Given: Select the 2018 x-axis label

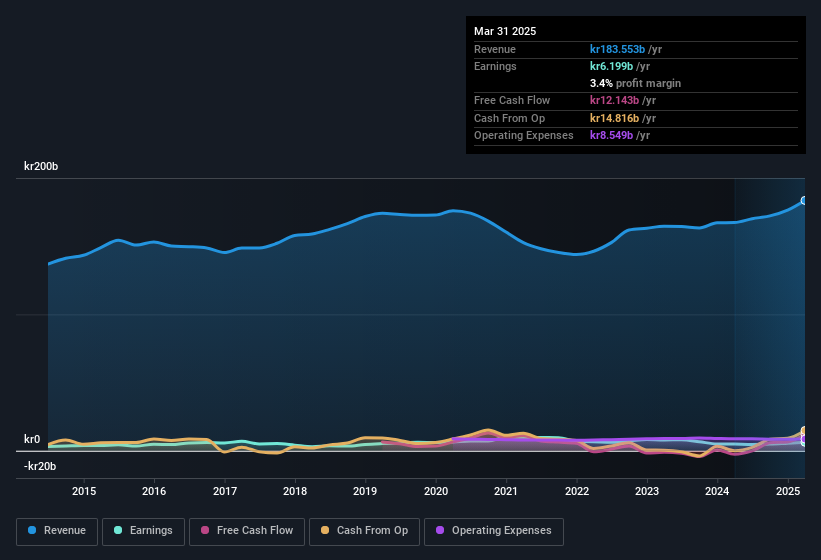Looking at the screenshot, I should (x=295, y=491).
